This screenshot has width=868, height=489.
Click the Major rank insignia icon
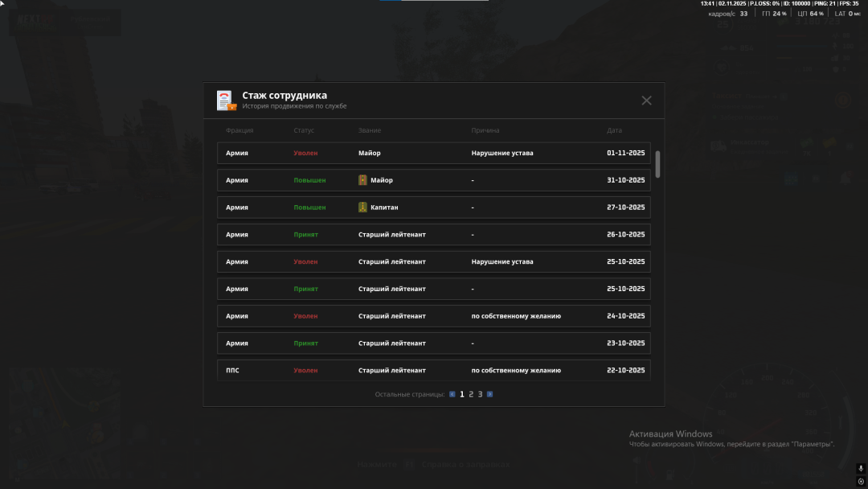[x=362, y=180]
